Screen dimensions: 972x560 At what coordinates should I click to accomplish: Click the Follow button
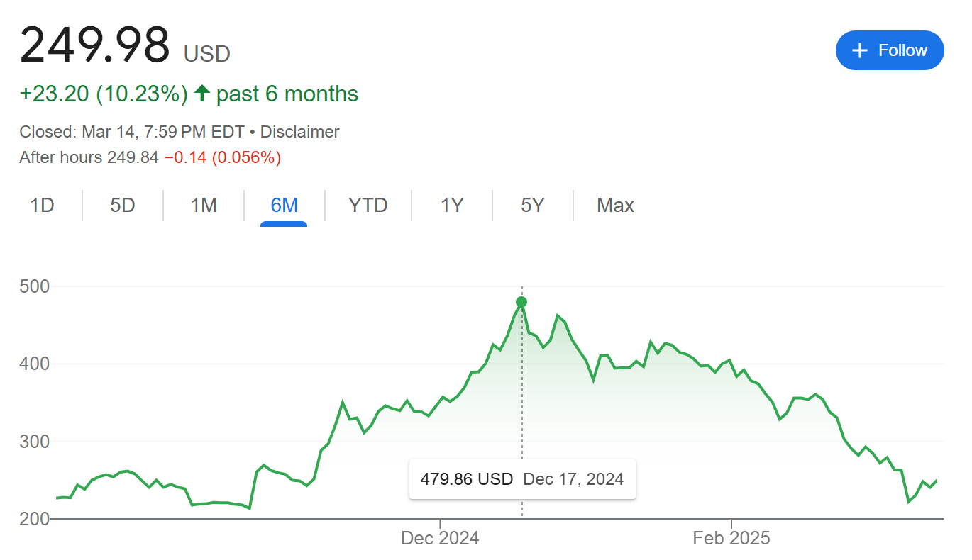click(x=890, y=50)
